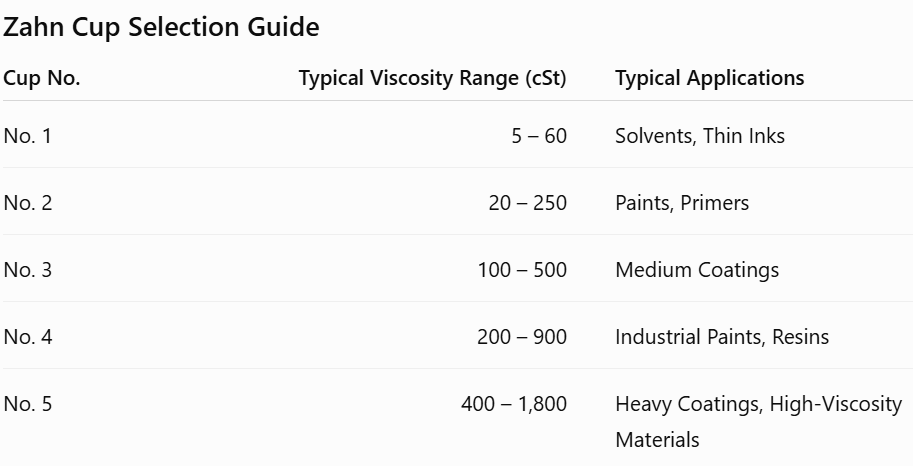The height and width of the screenshot is (466, 913).
Task: Click the Industrial Paints, Resins text
Action: click(x=722, y=337)
